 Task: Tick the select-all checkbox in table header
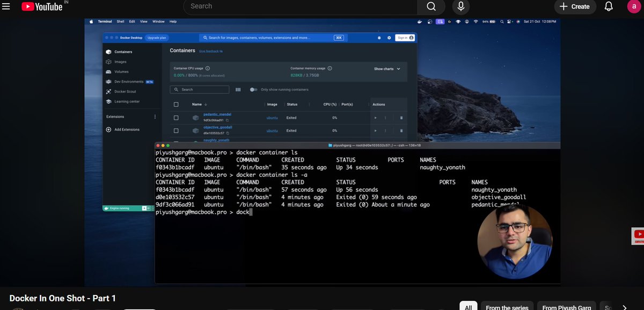coord(176,104)
